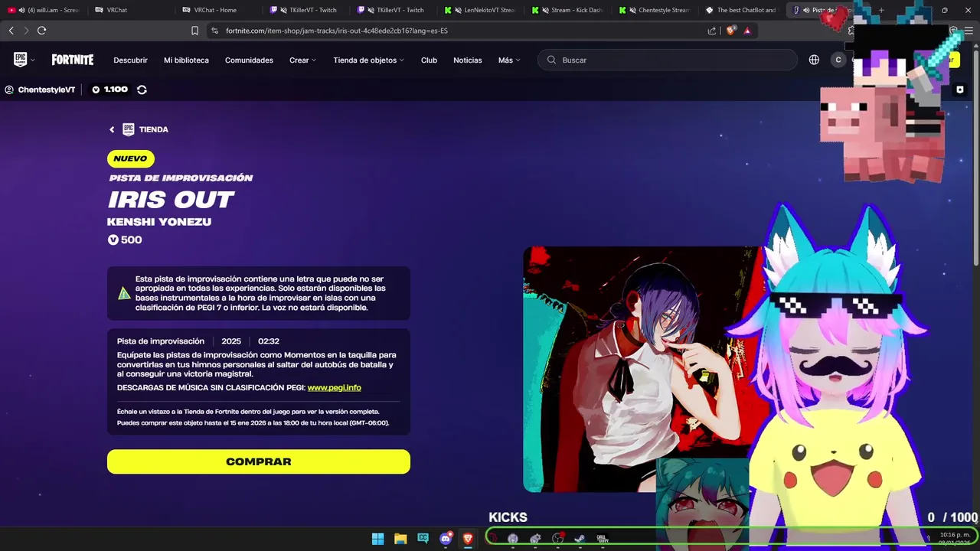Open the language globe icon

(814, 60)
